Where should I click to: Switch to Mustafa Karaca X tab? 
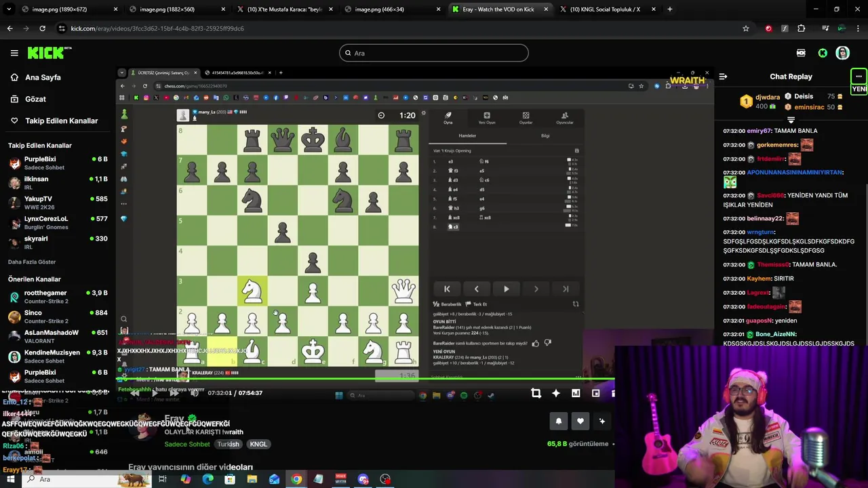[x=283, y=9]
